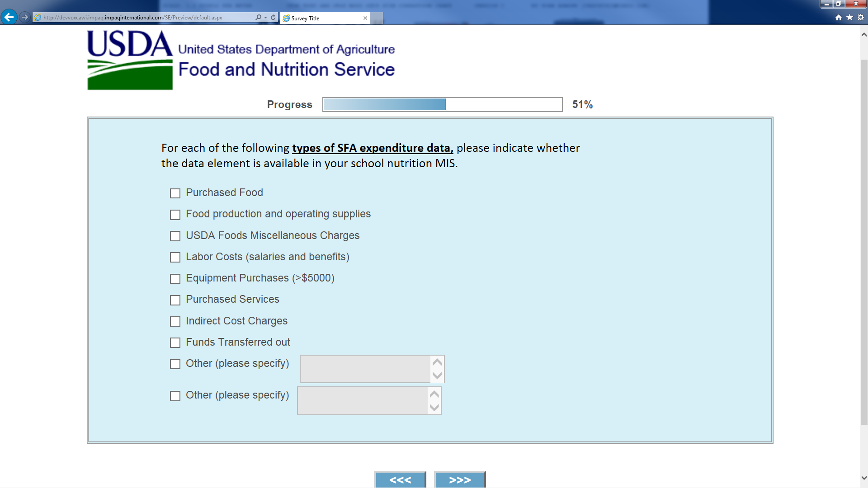Click the survey Progress bar
The width and height of the screenshot is (868, 488).
coord(442,104)
